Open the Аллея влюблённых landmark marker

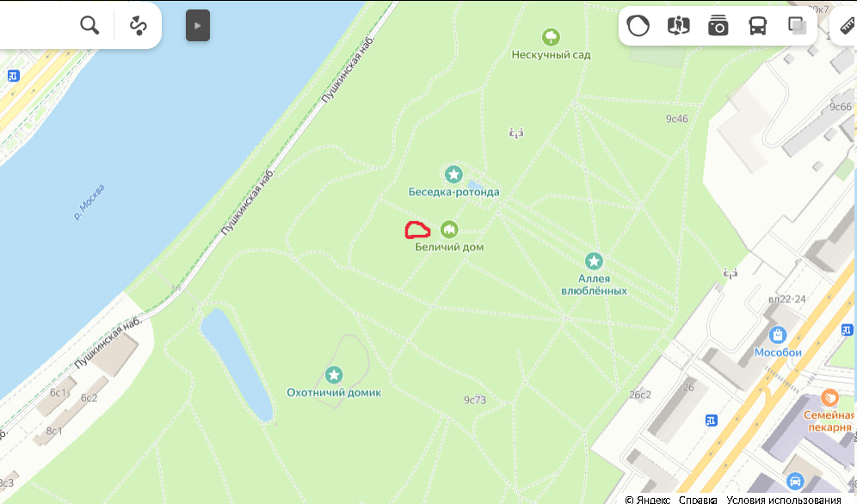pos(594,261)
